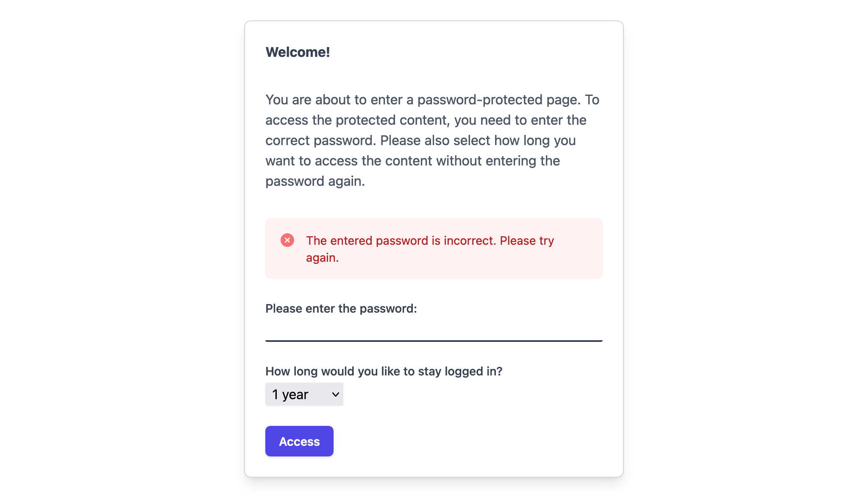This screenshot has height=498, width=868.
Task: Select the "1 year" text in the dropdown
Action: [x=290, y=394]
